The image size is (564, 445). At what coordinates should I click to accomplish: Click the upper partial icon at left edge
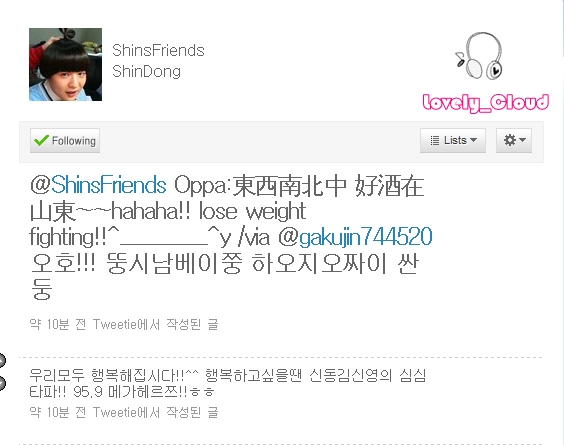coord(2,360)
